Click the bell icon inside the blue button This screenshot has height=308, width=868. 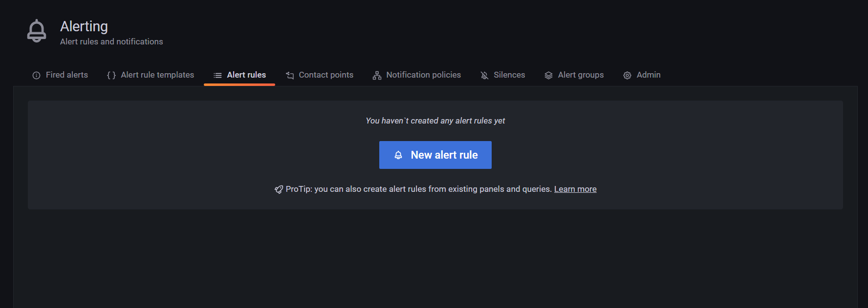398,155
